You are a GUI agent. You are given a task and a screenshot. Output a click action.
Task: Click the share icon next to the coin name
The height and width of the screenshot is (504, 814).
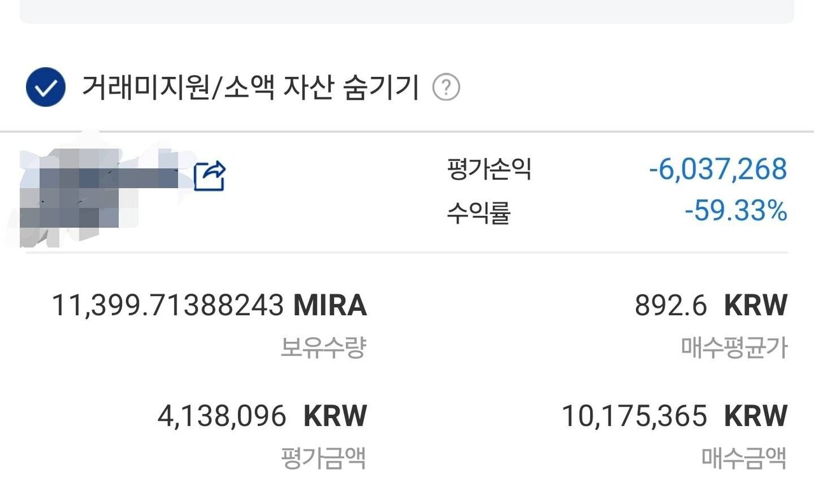(210, 175)
